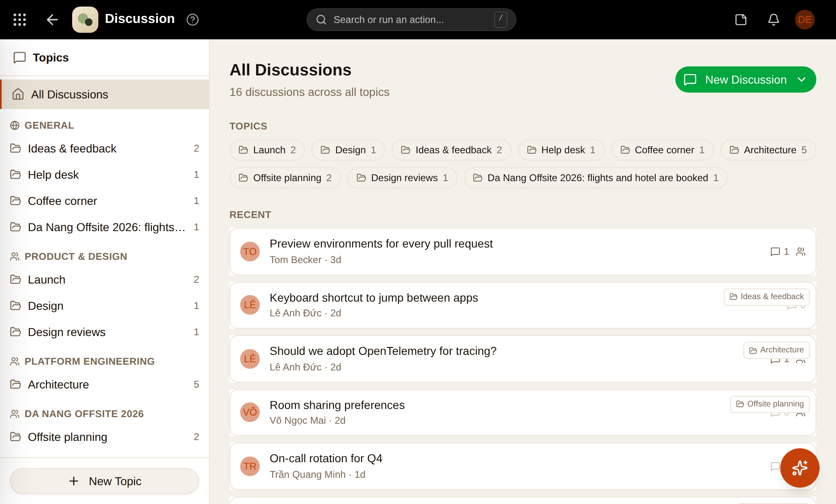The width and height of the screenshot is (836, 504).
Task: Filter by Design topic chip
Action: [x=348, y=150]
